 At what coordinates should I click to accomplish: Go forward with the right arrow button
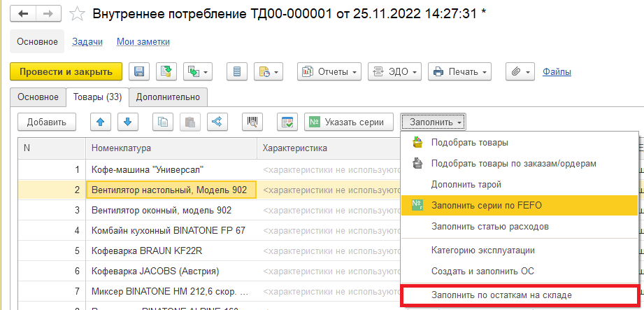(x=48, y=14)
